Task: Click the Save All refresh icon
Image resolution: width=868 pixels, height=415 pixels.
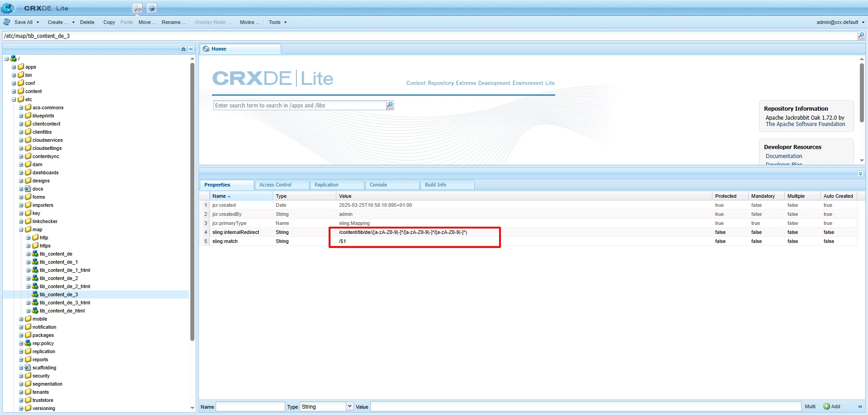Action: [x=7, y=22]
